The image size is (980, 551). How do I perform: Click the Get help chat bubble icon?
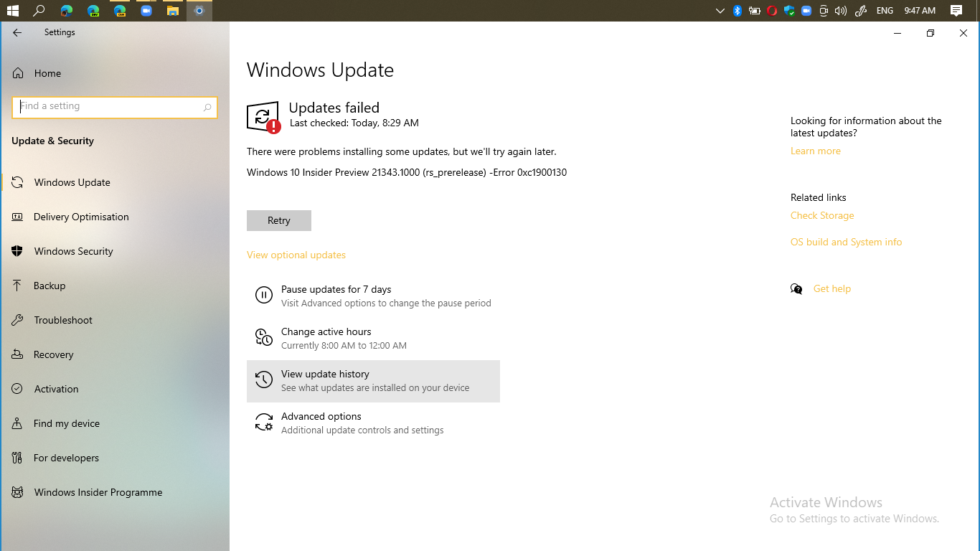[x=796, y=288]
